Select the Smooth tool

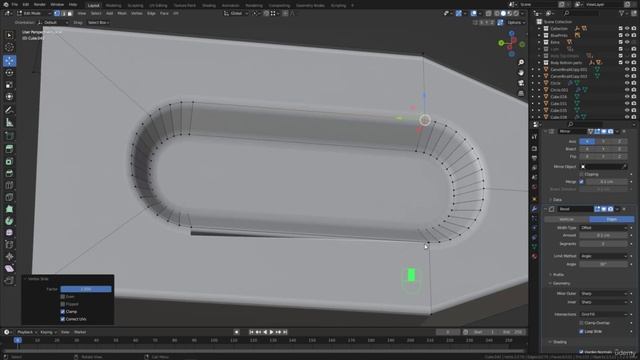(9, 233)
